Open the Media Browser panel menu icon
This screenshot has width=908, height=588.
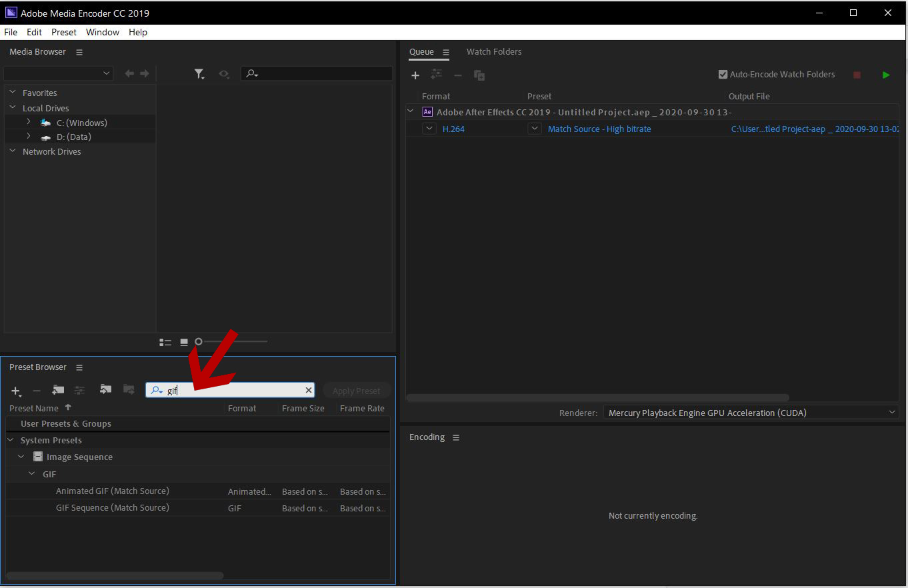[x=79, y=52]
